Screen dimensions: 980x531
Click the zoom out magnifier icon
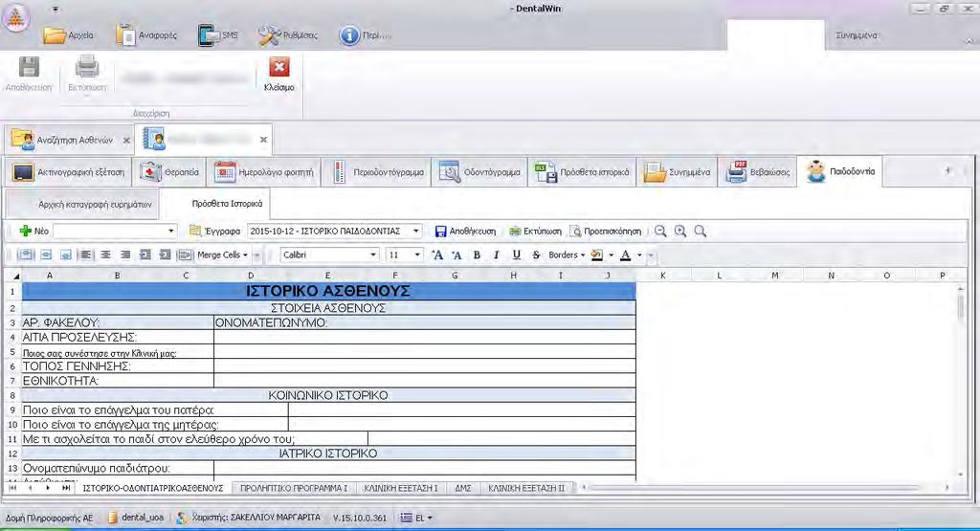(660, 232)
